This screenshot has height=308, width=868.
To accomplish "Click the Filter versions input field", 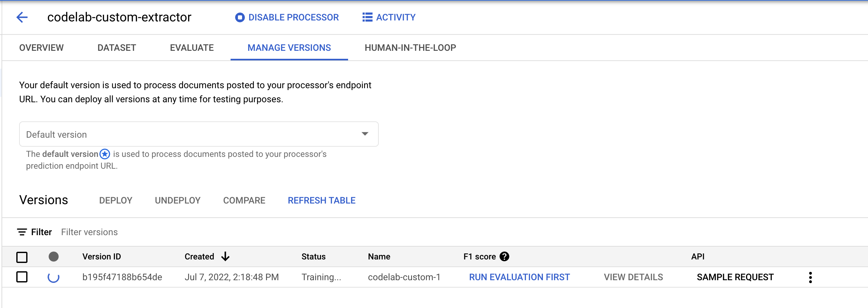I will point(89,232).
